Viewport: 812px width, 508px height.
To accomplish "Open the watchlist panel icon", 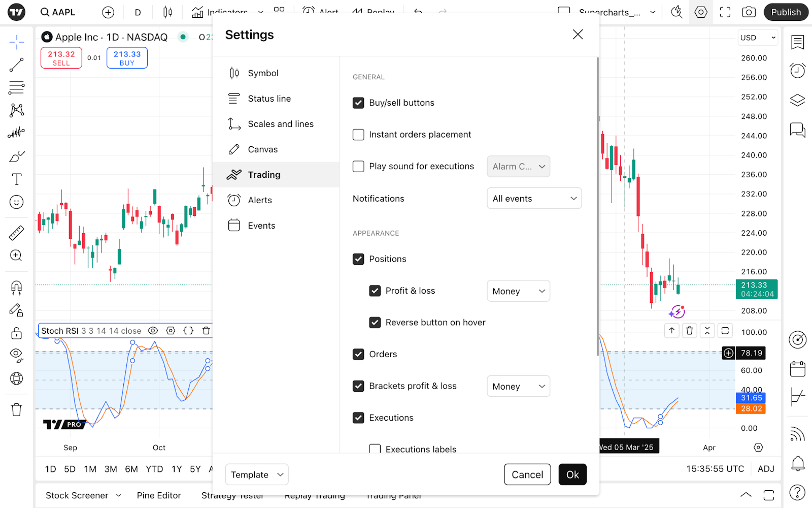I will (x=798, y=42).
